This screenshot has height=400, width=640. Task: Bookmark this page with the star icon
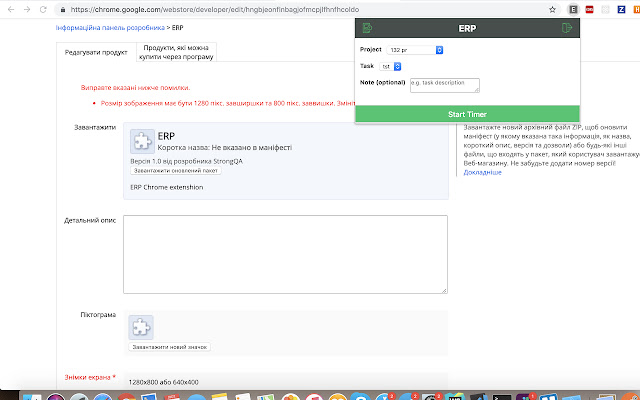tap(552, 9)
